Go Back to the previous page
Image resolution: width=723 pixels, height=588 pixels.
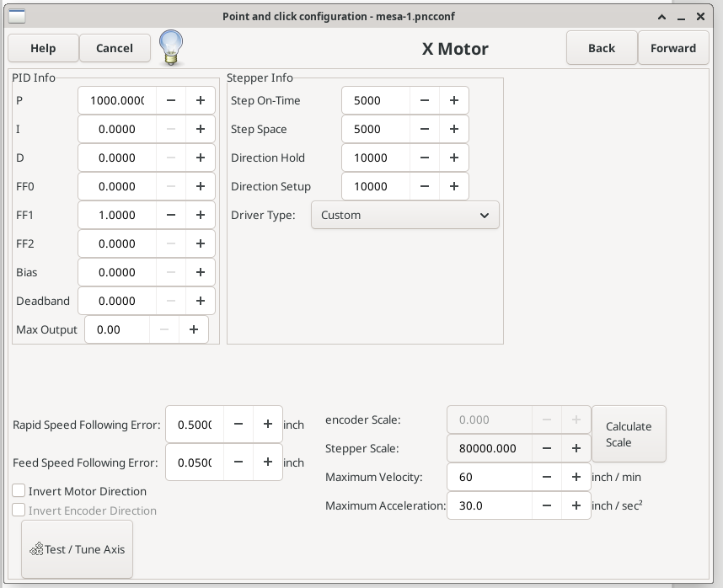coord(602,48)
